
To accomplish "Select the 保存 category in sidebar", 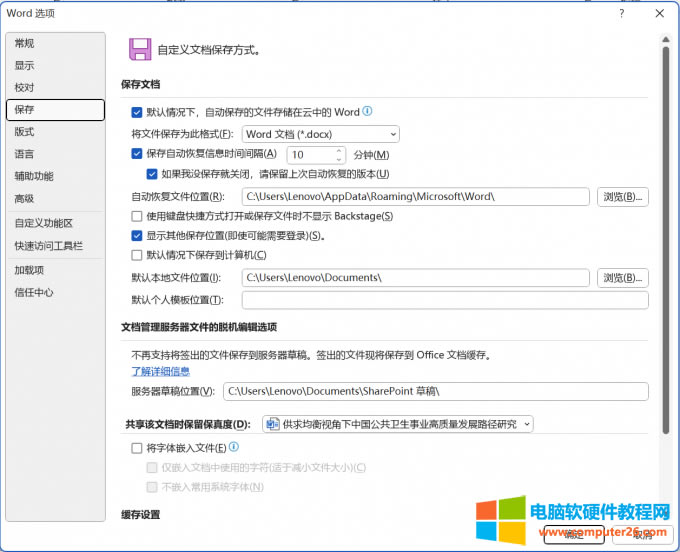I will pos(55,110).
